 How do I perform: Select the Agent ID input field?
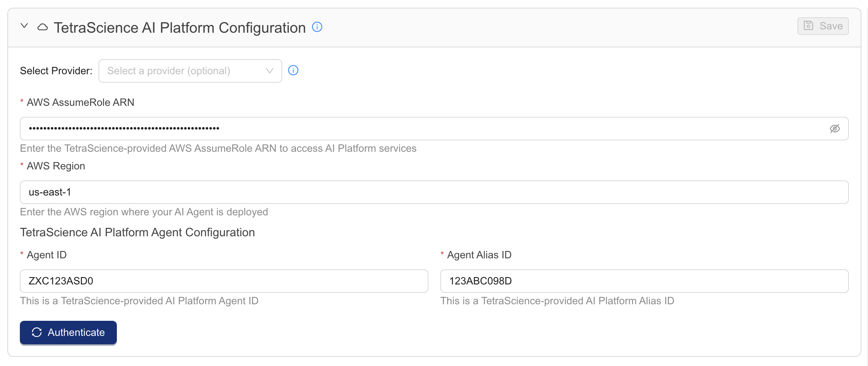click(x=224, y=281)
